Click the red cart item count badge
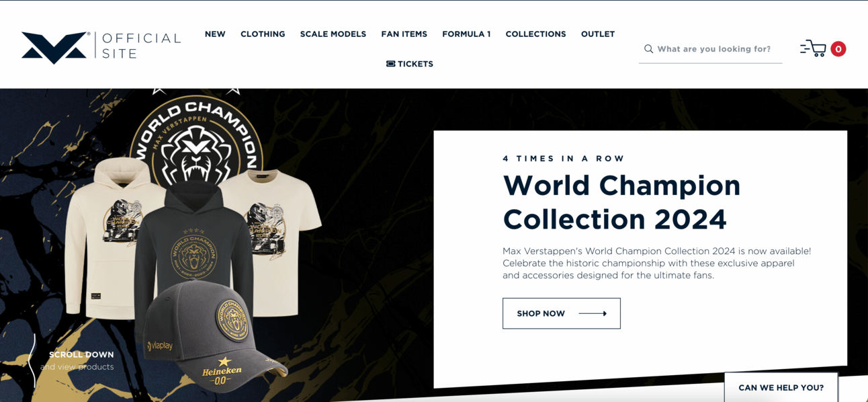Viewport: 868px width, 402px height. (838, 49)
